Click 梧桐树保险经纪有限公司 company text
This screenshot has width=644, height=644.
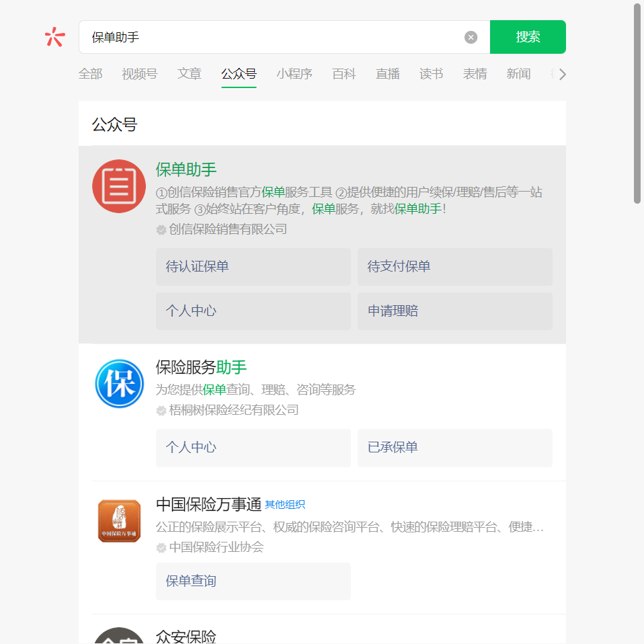(x=234, y=410)
